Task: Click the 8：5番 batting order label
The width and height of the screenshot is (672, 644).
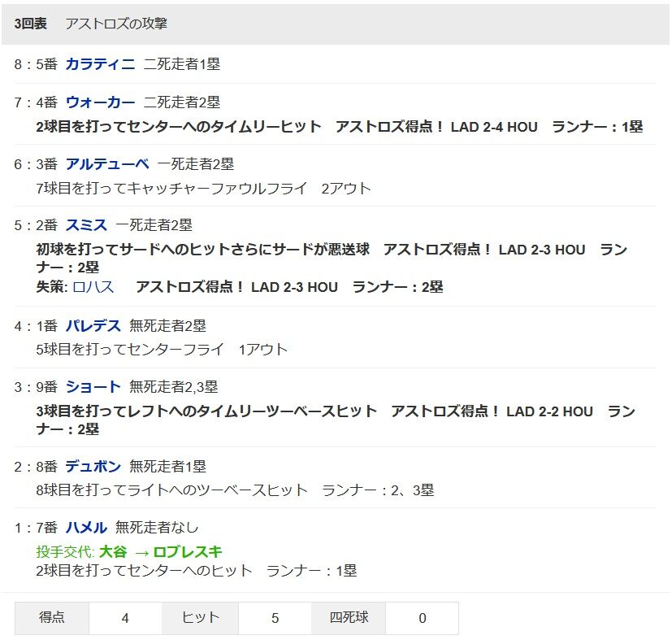Action: pos(36,64)
